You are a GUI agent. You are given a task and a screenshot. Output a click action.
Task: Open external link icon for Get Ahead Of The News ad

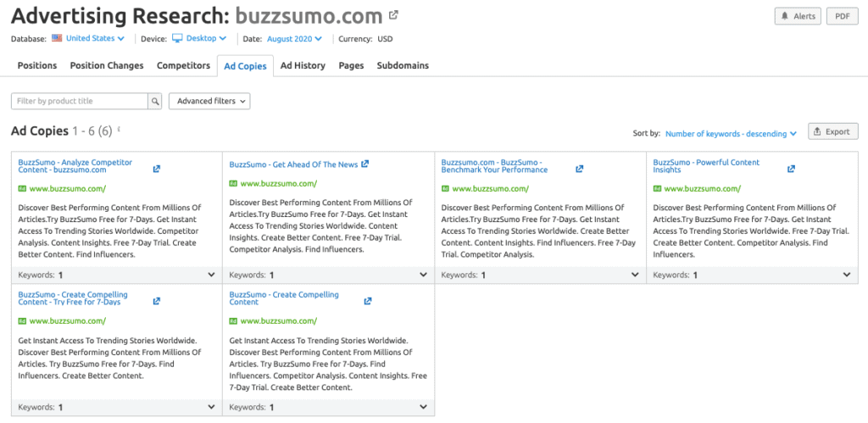[x=365, y=164]
